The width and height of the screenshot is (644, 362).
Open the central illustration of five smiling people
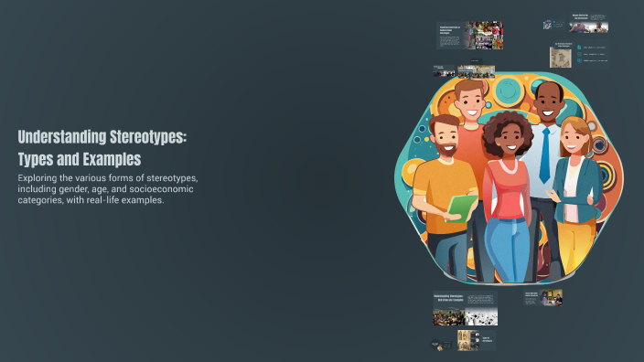[x=509, y=178]
